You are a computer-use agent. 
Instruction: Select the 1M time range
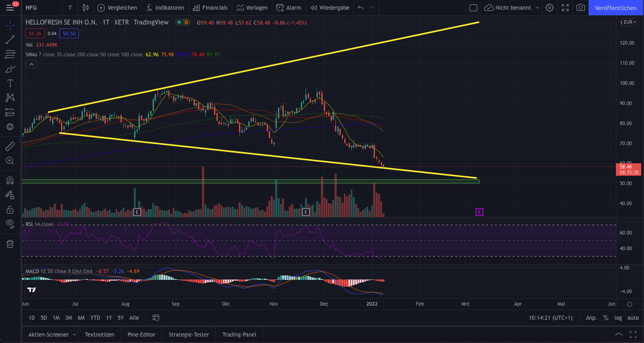(x=56, y=318)
